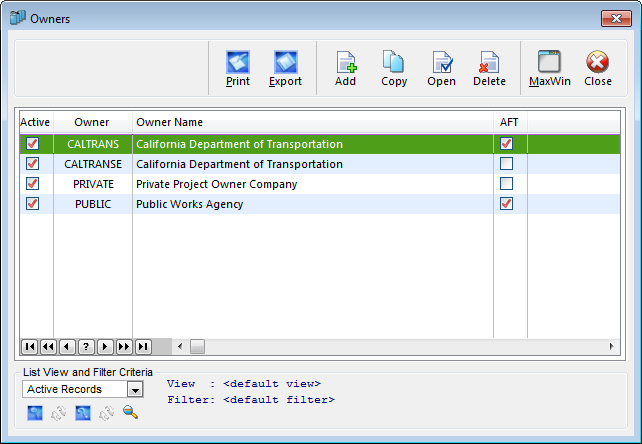Click horizontal scrollbar left arrow
Image resolution: width=642 pixels, height=444 pixels.
(x=180, y=347)
